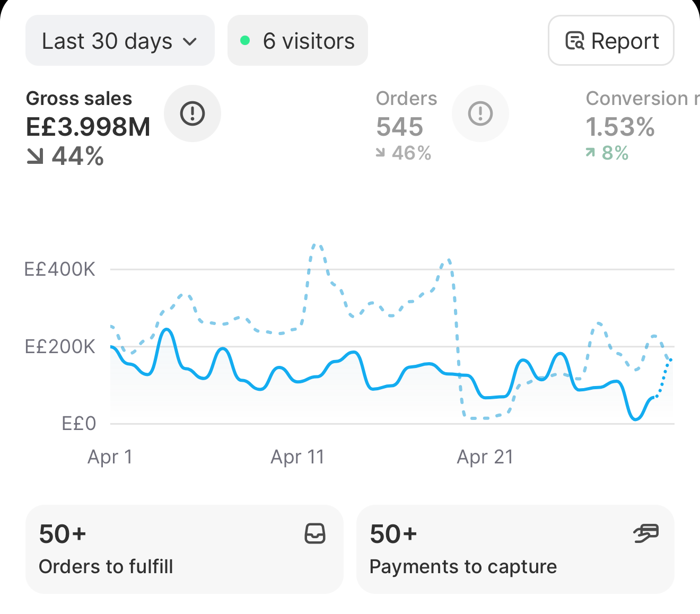700x614 pixels.
Task: Click the green 8% increase arrow
Action: 590,153
